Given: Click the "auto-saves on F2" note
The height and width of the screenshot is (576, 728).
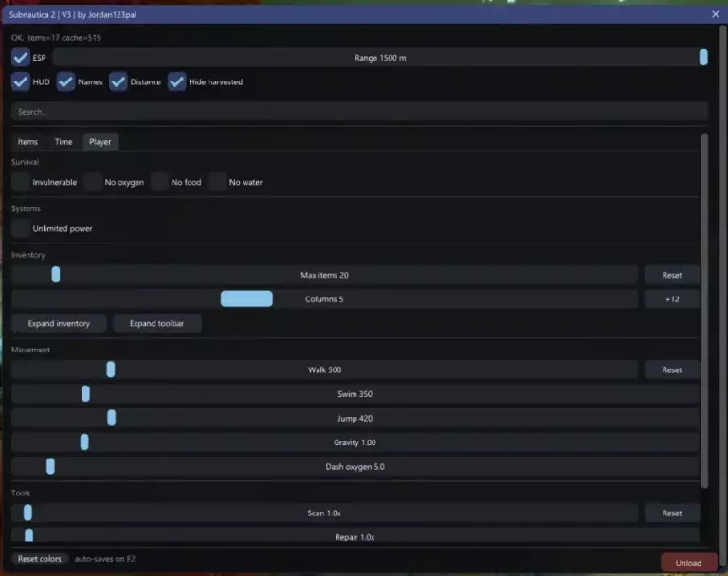Looking at the screenshot, I should click(105, 559).
